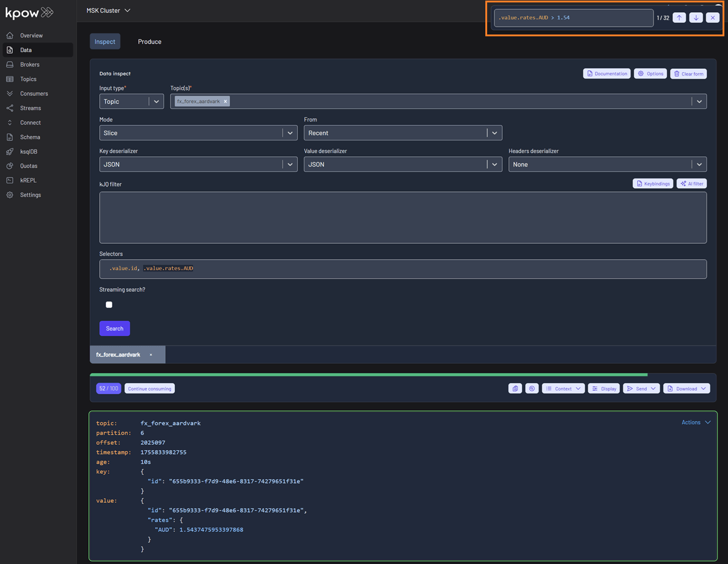Viewport: 728px width, 564px height.
Task: Click the green consumption progress bar
Action: pyautogui.click(x=369, y=375)
